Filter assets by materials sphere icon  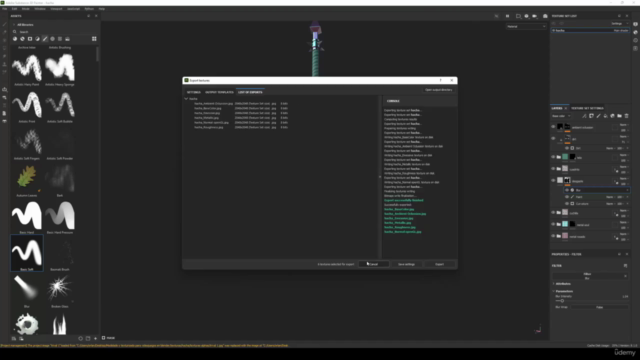click(15, 39)
